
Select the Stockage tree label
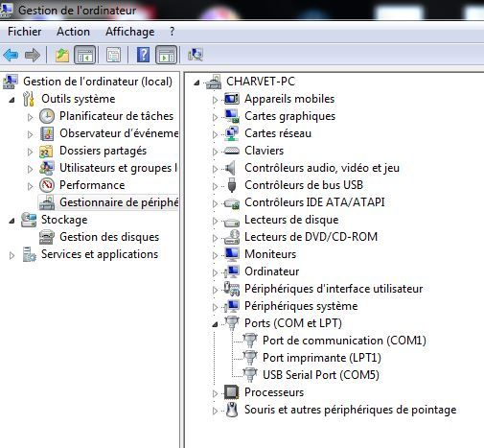pyautogui.click(x=64, y=220)
